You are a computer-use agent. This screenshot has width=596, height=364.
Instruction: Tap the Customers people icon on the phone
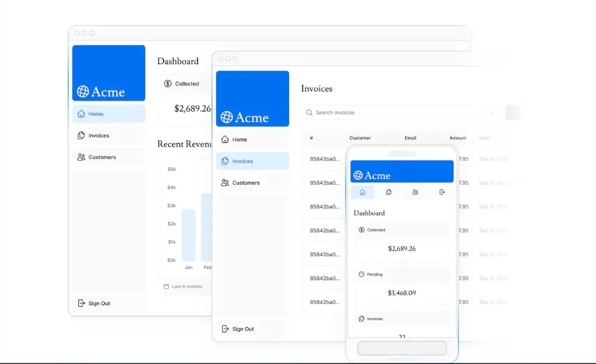click(415, 192)
